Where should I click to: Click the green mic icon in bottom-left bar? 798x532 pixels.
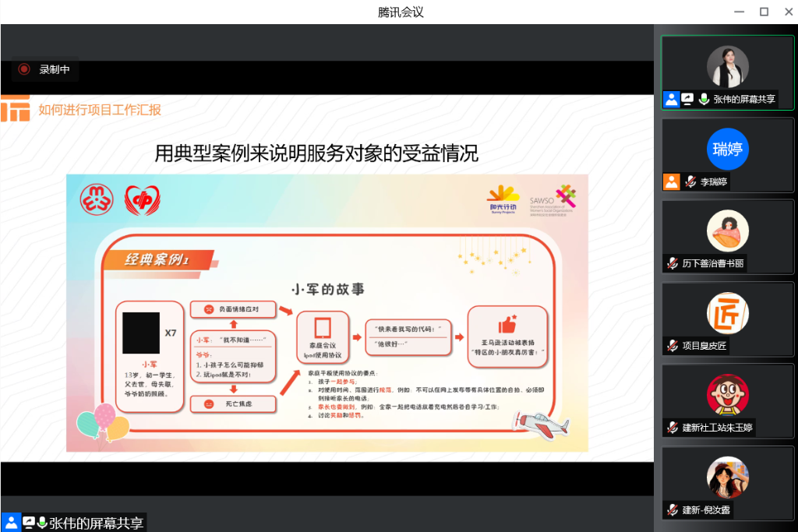point(42,523)
